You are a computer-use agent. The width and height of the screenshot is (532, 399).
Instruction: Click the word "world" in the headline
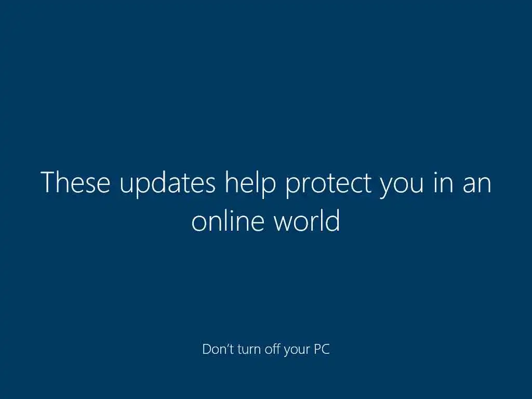[x=307, y=220]
